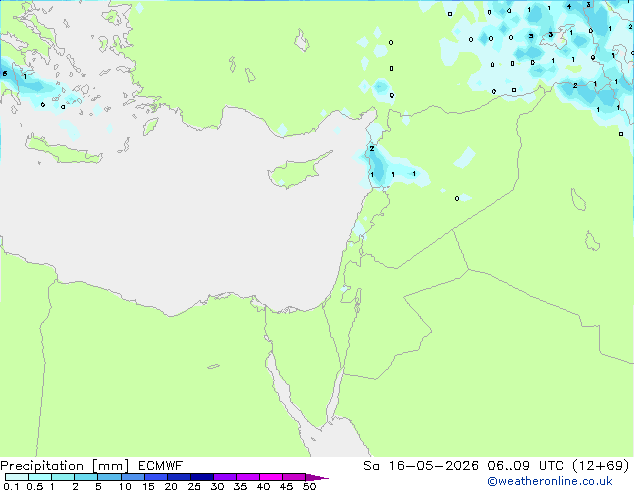Pick the 10–15 mm blue legend swatch

point(133,477)
